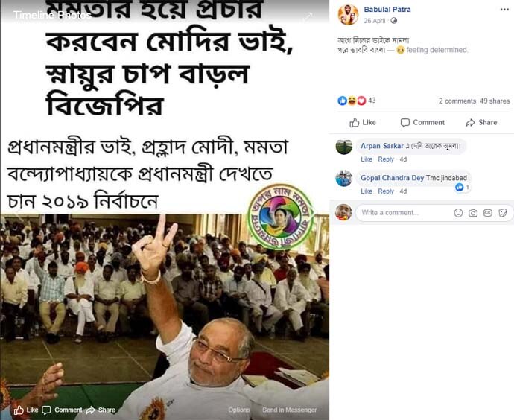
Task: Click the globe privacy icon beside date
Action: click(x=394, y=21)
